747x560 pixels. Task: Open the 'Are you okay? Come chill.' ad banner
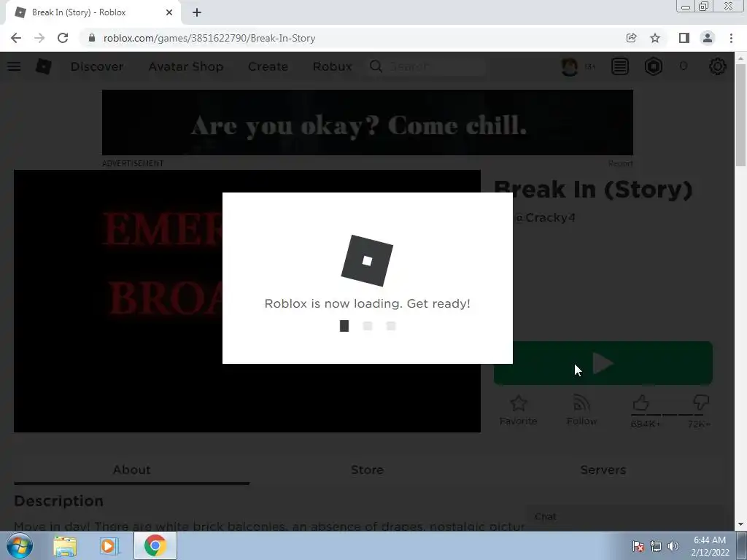pos(368,122)
